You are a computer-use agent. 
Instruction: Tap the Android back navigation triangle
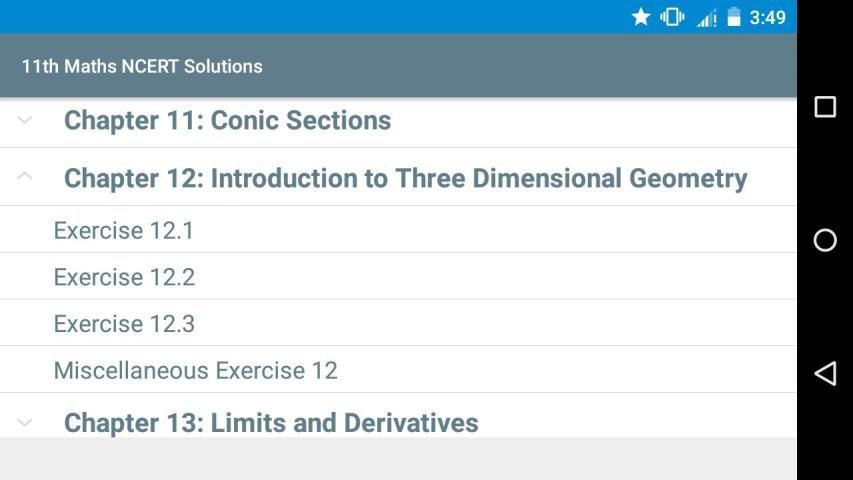825,373
